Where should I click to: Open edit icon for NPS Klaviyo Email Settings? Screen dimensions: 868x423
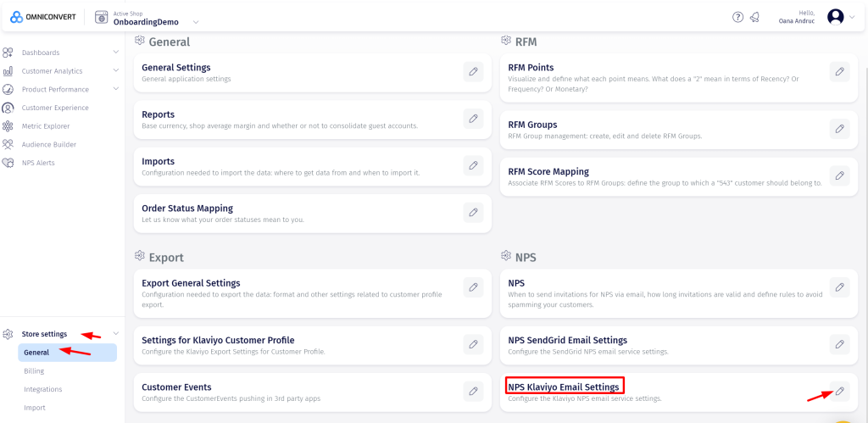[x=839, y=391]
